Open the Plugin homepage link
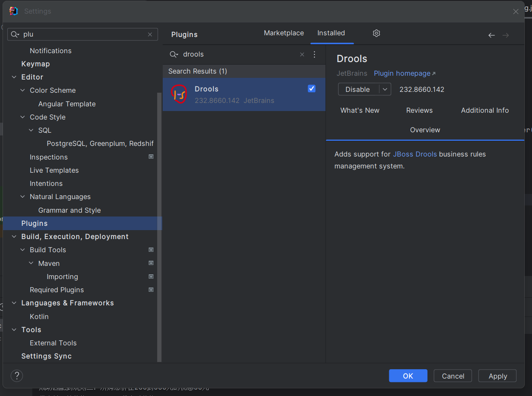Screen dimensions: 532x396 click(405, 74)
